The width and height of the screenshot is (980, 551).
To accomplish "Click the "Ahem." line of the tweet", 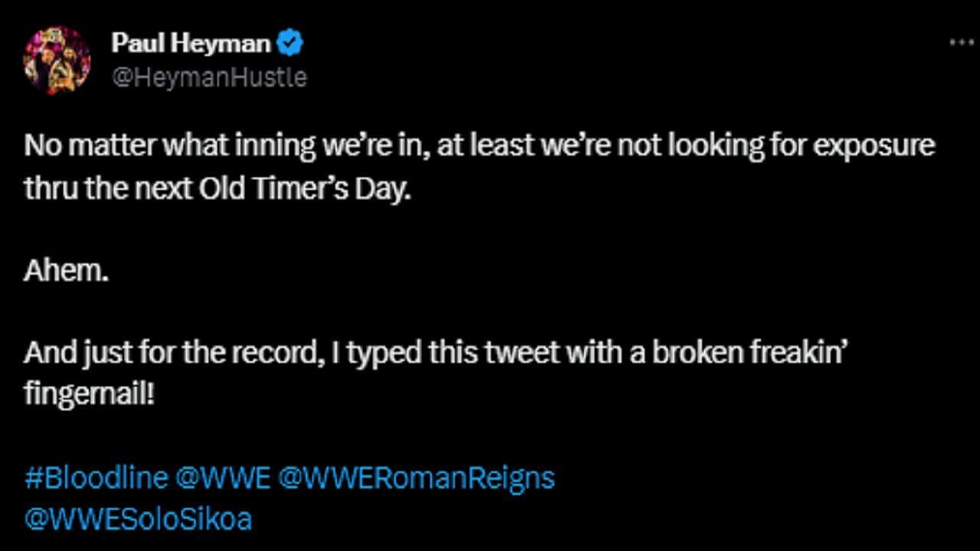I will point(66,272).
